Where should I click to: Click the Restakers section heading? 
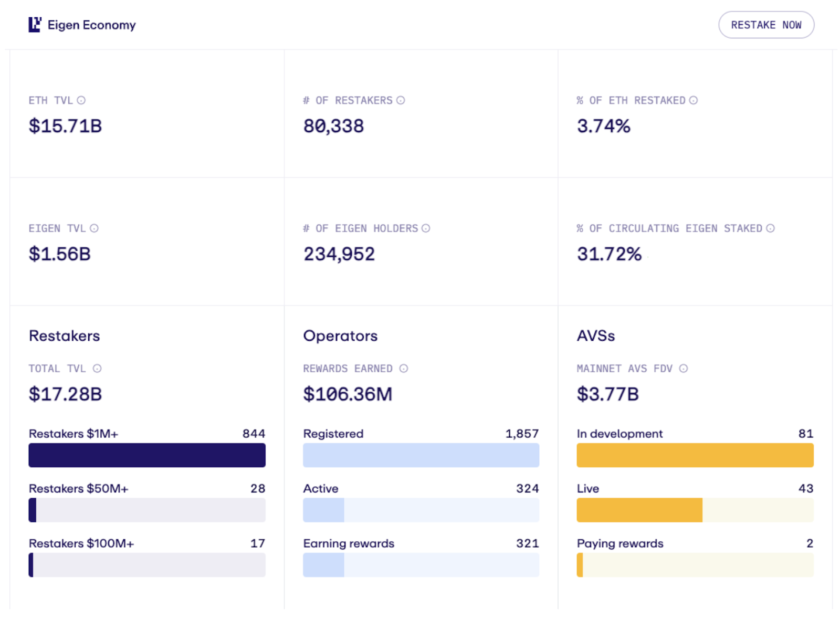pos(65,336)
